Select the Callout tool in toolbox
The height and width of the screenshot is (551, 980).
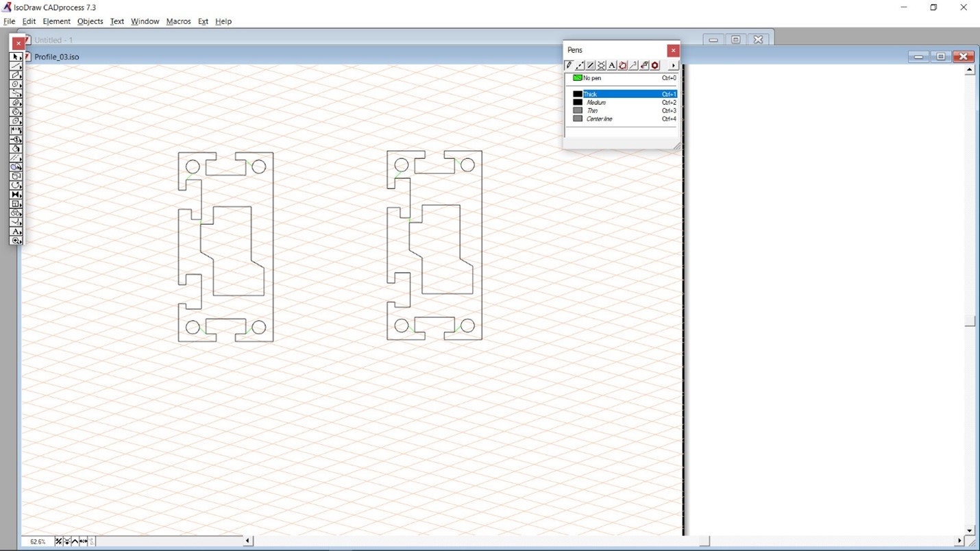coord(15,139)
